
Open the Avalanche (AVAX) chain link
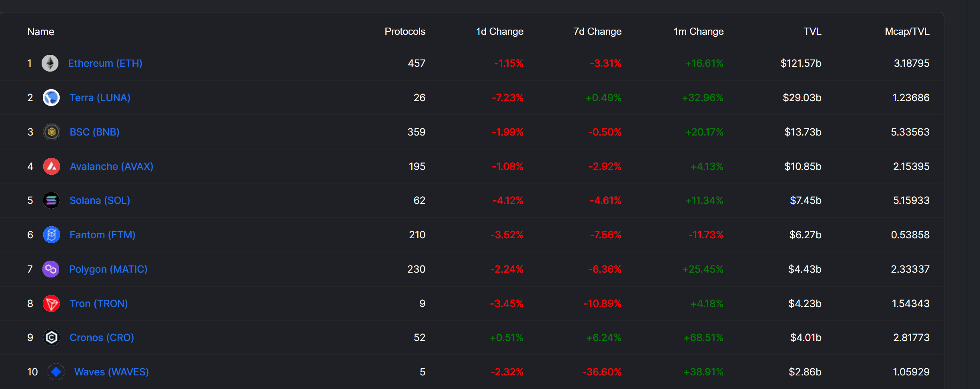(x=111, y=166)
